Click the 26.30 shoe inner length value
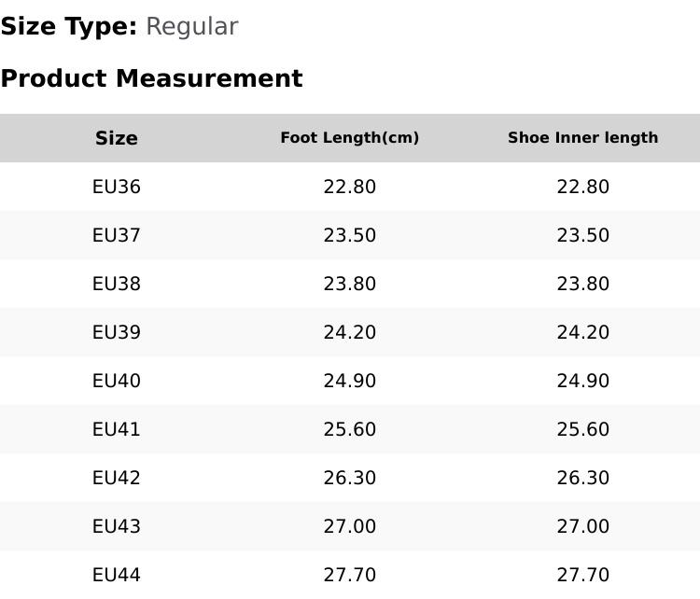Screen dimensions: 700x599 point(583,478)
